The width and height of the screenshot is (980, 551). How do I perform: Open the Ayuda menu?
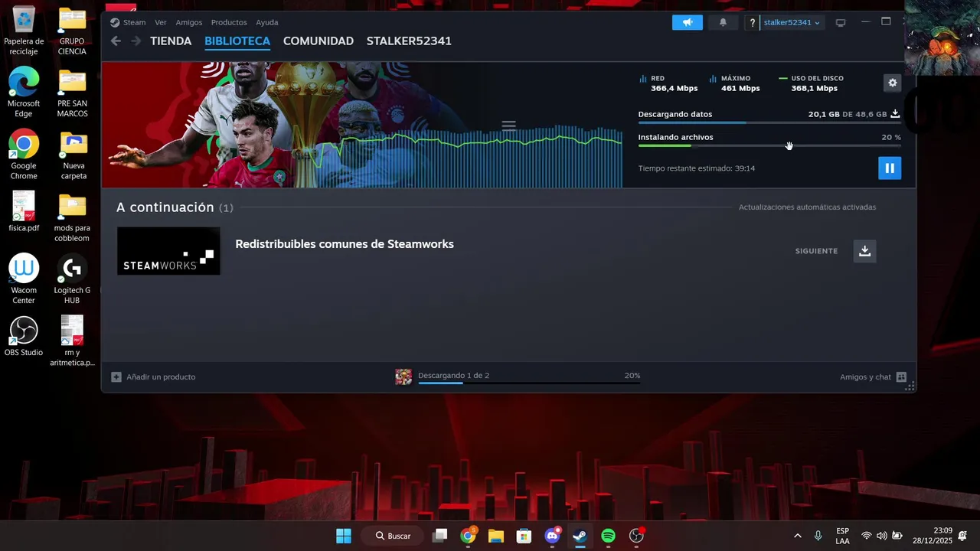click(x=266, y=22)
